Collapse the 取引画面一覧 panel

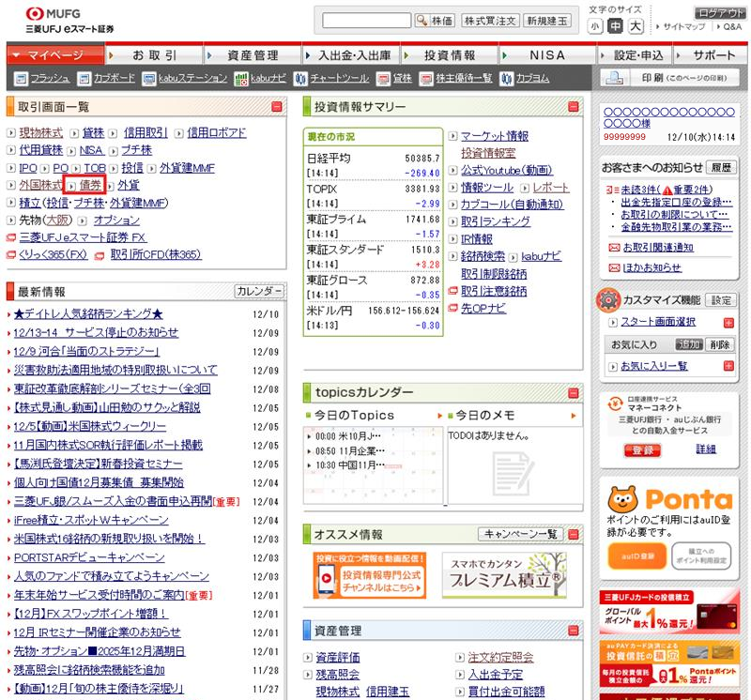coord(275,106)
